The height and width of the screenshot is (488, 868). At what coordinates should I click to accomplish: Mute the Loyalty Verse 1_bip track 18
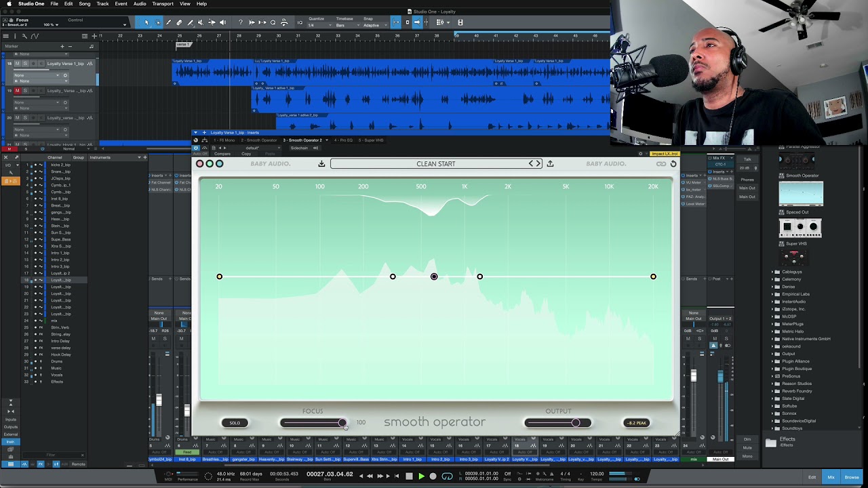click(18, 64)
